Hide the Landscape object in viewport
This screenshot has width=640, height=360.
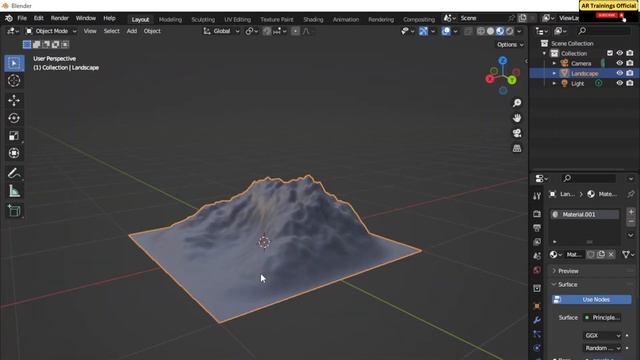point(620,73)
